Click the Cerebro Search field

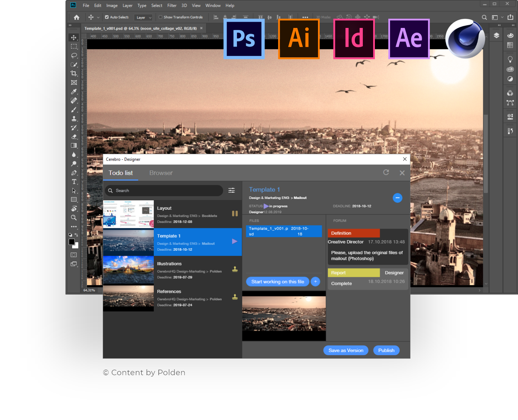tap(164, 191)
